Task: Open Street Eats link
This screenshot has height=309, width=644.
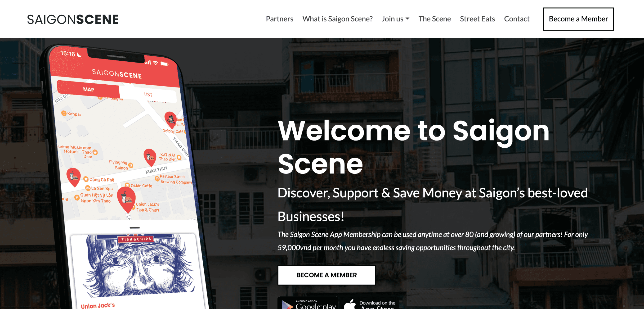Action: tap(477, 19)
